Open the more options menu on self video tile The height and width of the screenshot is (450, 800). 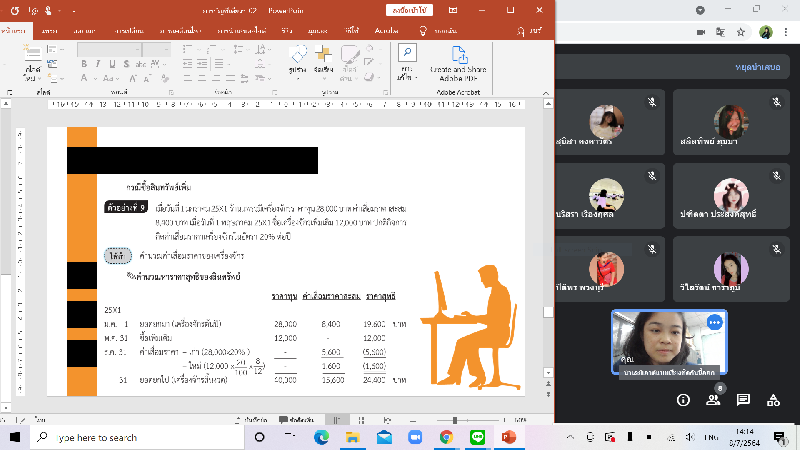coord(714,322)
